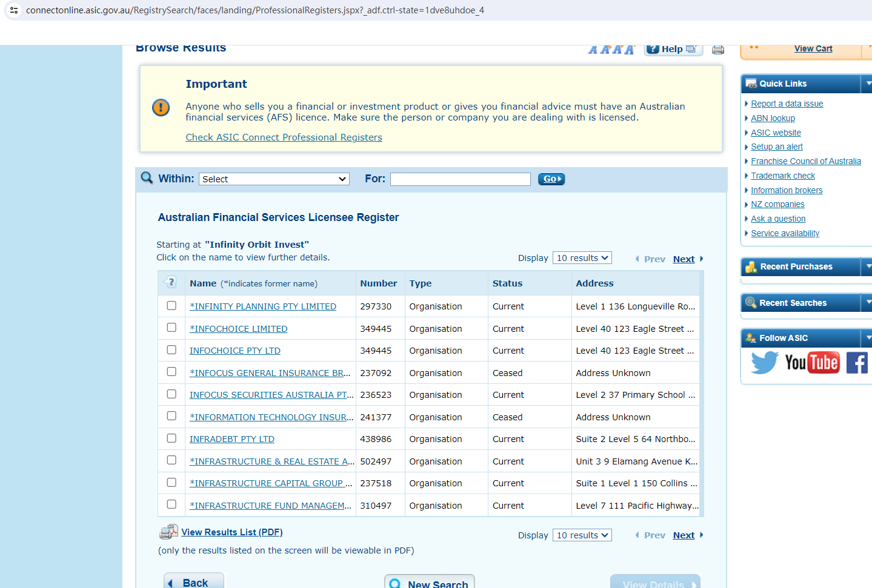Select the INFOCHOICE PTY LTD row checkbox

[x=171, y=350]
